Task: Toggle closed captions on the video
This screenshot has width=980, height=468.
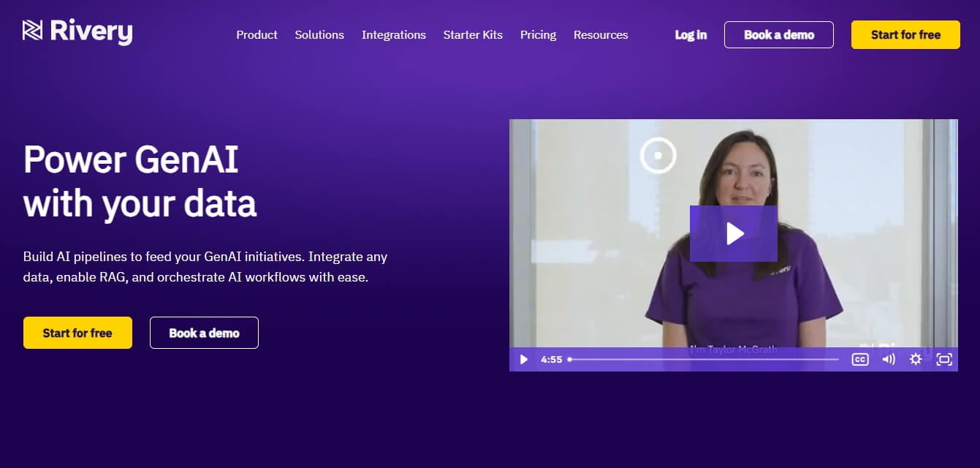Action: tap(860, 359)
